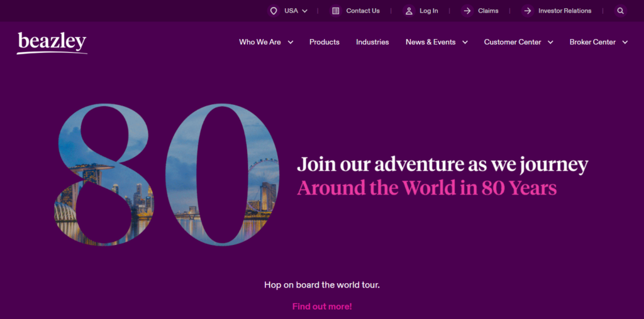
Task: Open the Products menu item
Action: tap(325, 42)
